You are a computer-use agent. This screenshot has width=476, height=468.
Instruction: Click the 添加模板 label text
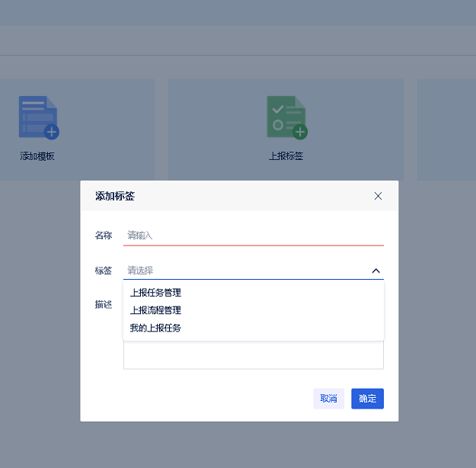pos(37,156)
